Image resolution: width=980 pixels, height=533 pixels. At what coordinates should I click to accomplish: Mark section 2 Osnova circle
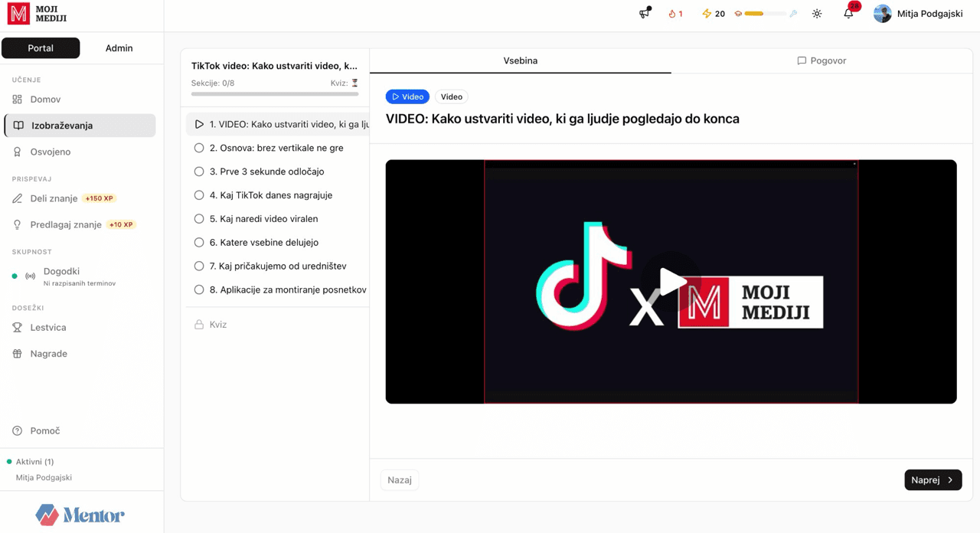199,148
